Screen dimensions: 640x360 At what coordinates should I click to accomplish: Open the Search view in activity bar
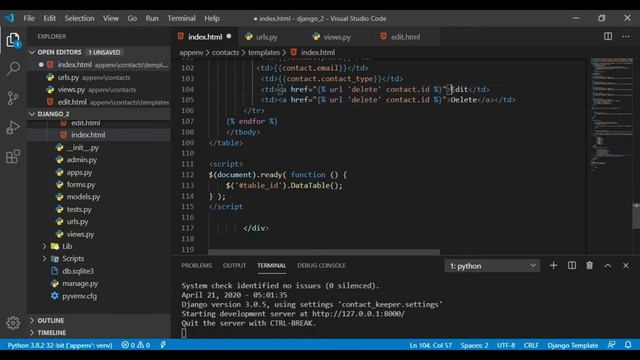tap(13, 69)
